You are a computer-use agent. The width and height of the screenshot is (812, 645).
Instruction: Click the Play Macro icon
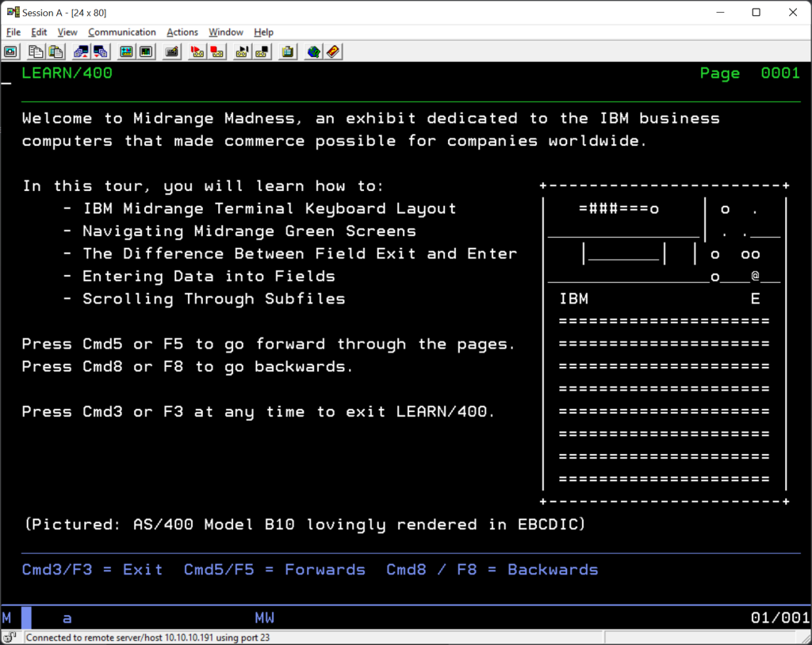coord(242,52)
